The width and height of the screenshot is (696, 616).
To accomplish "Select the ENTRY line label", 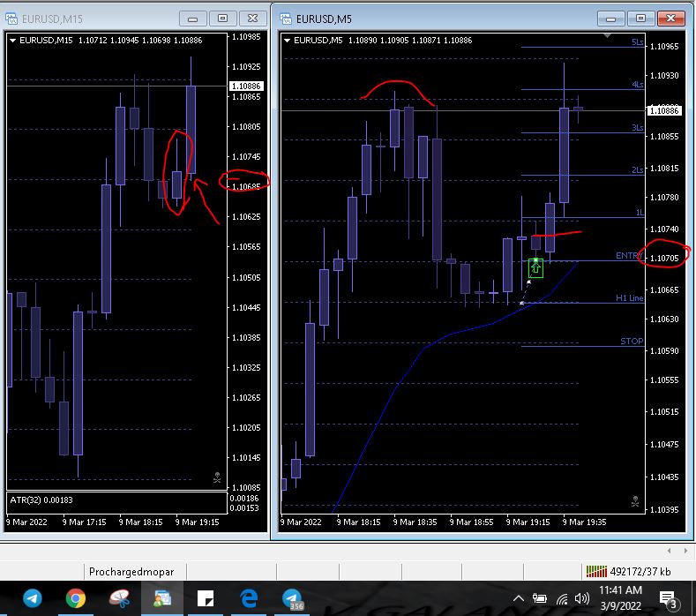I will pos(629,256).
